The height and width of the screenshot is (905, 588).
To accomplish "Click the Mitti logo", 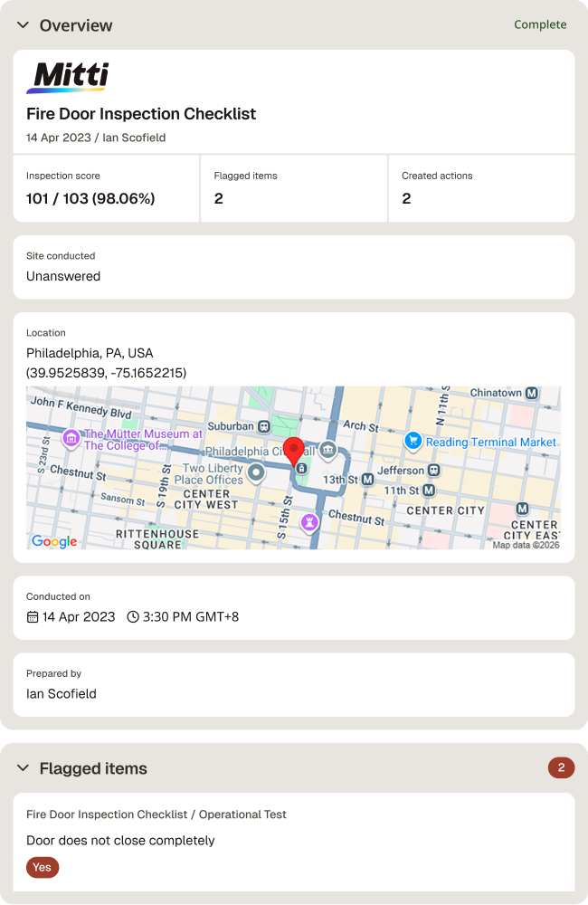I will coord(68,77).
